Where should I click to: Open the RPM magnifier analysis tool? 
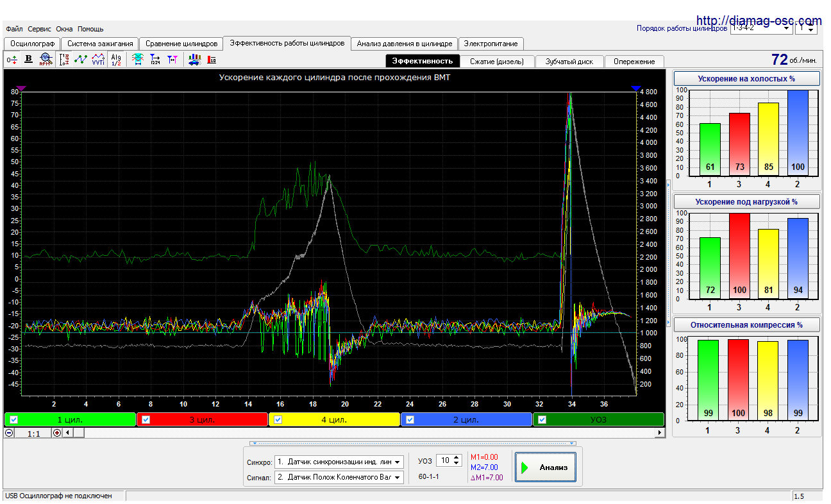(46, 60)
